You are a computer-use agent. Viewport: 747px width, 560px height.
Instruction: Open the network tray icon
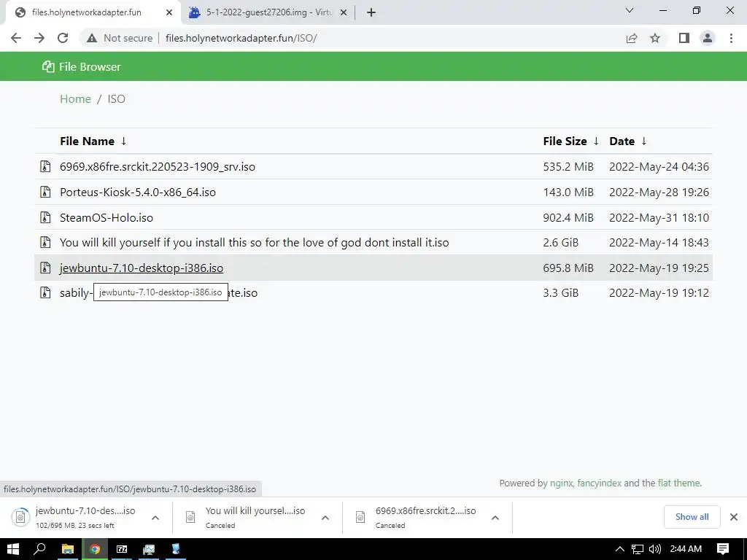638,549
